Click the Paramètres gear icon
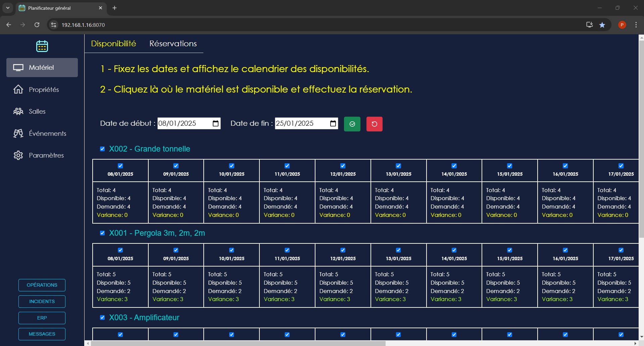Viewport: 644px width, 346px height. [18, 155]
